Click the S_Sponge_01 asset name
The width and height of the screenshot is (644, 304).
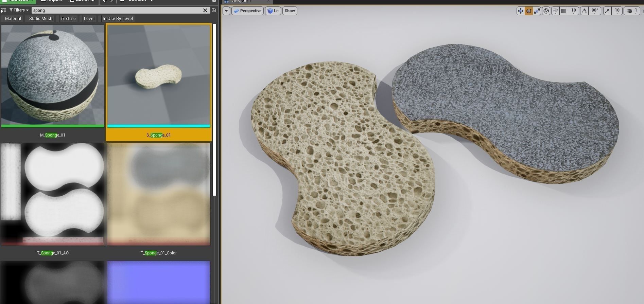coord(159,135)
